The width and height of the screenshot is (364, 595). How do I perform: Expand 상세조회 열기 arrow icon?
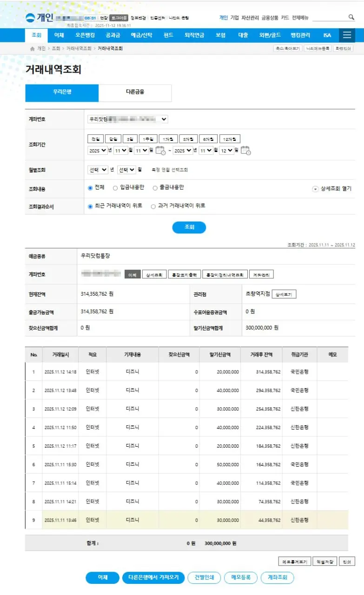point(315,189)
